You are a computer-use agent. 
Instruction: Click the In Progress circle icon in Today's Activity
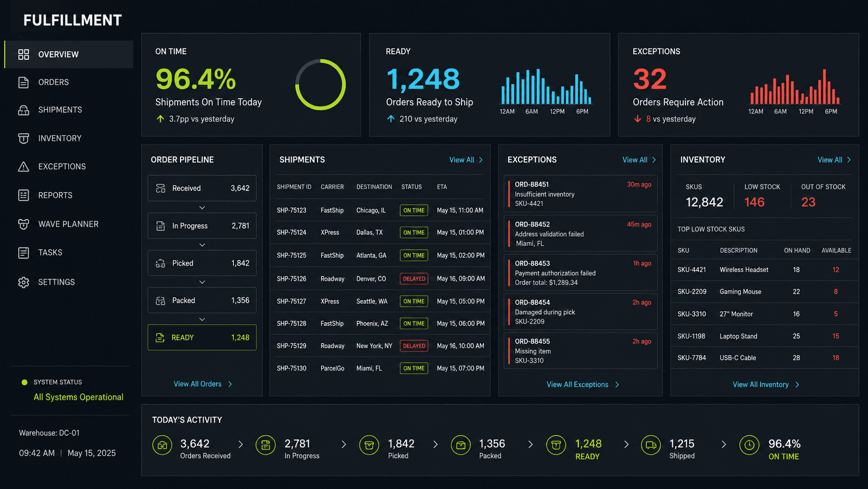(266, 445)
